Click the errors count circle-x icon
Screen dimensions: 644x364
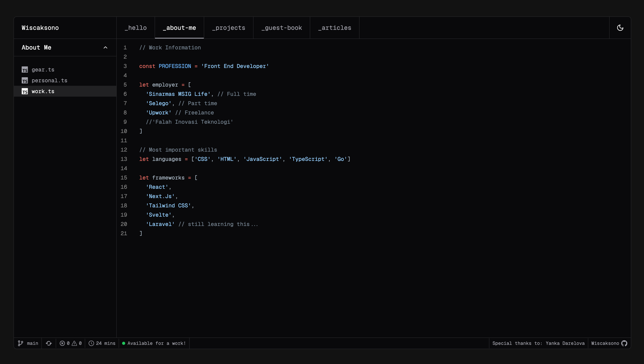click(x=62, y=343)
